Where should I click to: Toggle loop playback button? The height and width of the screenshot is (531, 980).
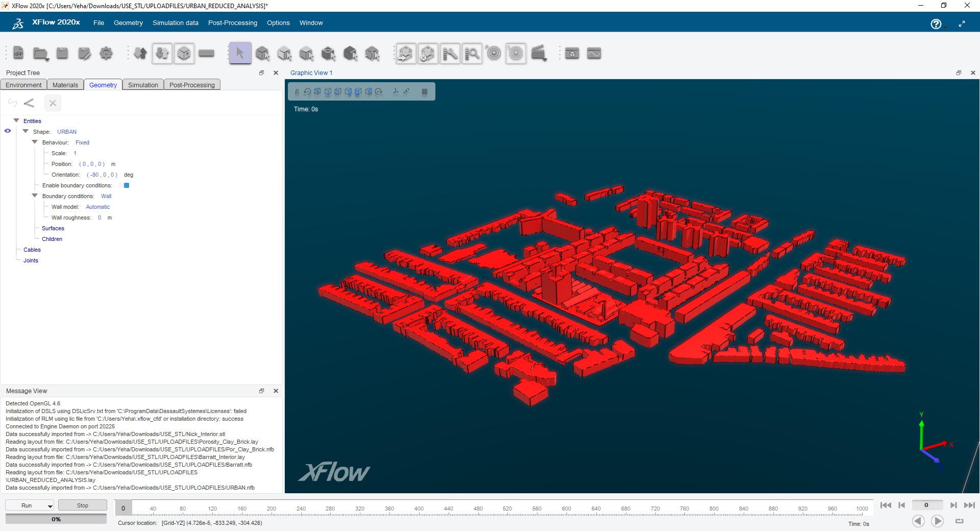coord(959,521)
